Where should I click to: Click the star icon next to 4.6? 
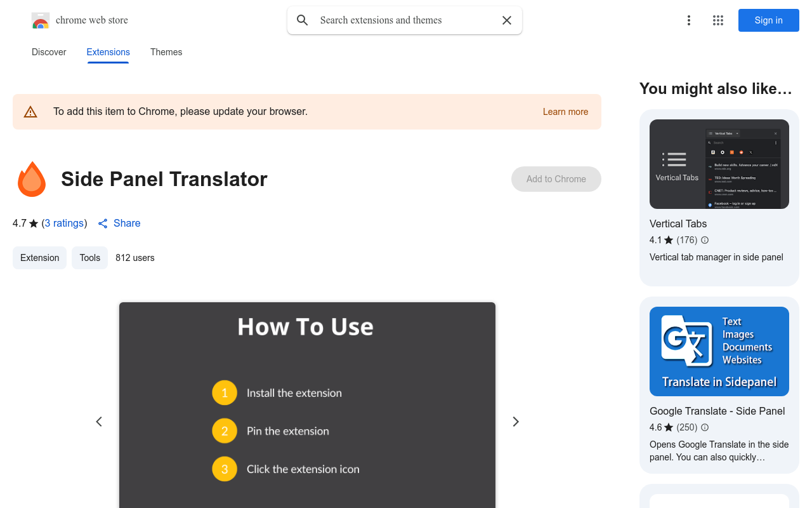[669, 427]
